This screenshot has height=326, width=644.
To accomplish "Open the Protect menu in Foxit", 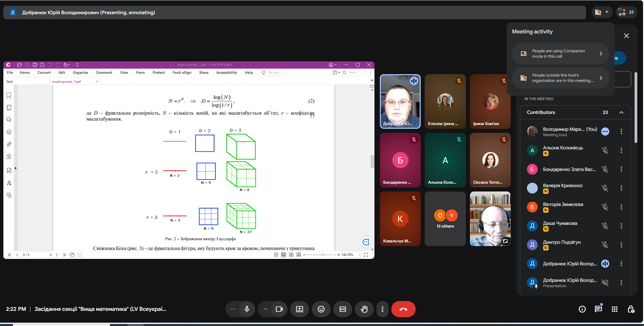I will tap(159, 72).
